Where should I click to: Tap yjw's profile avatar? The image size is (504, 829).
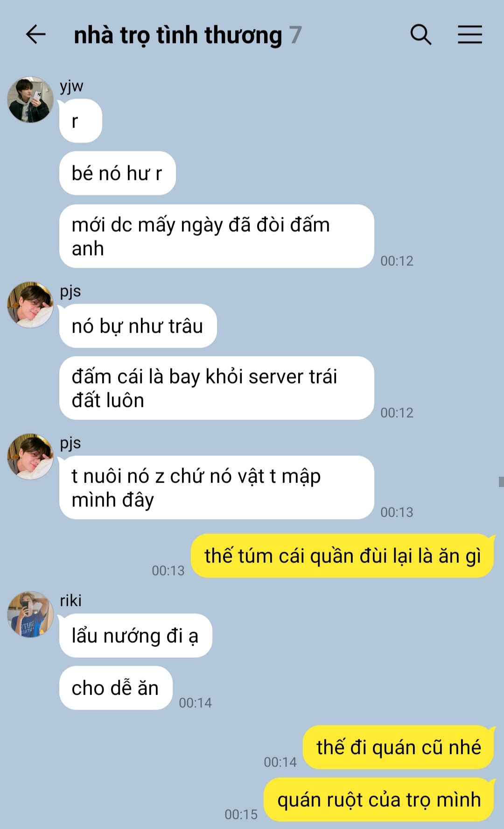[x=30, y=99]
